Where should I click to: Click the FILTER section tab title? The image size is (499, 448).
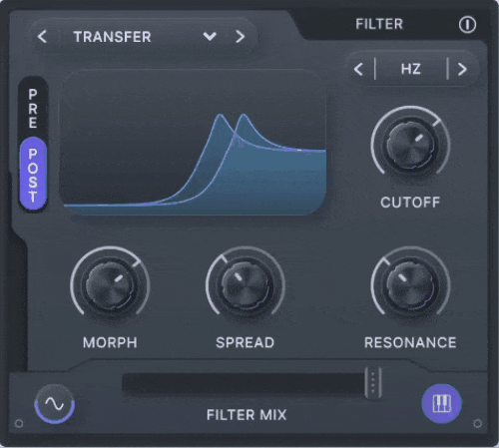click(x=379, y=24)
